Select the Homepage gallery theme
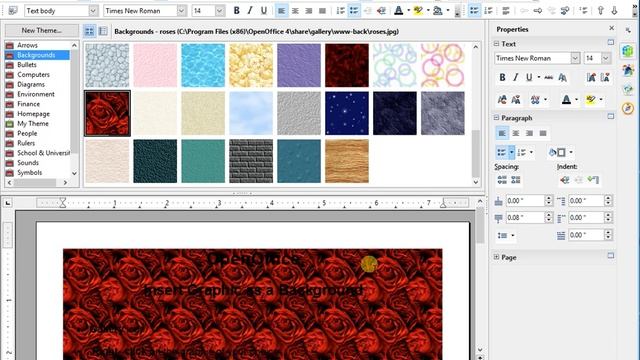This screenshot has width=640, height=360. [33, 113]
